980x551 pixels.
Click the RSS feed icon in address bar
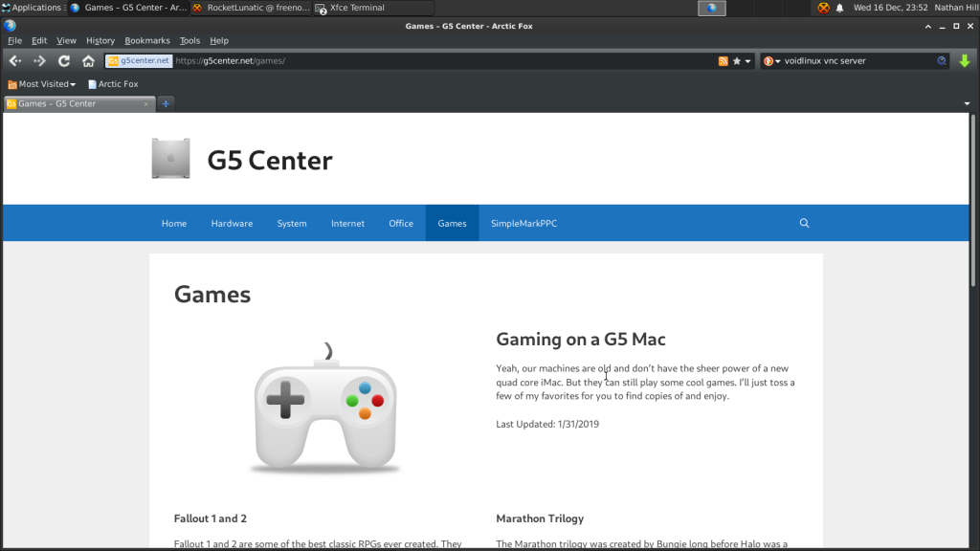pyautogui.click(x=724, y=60)
